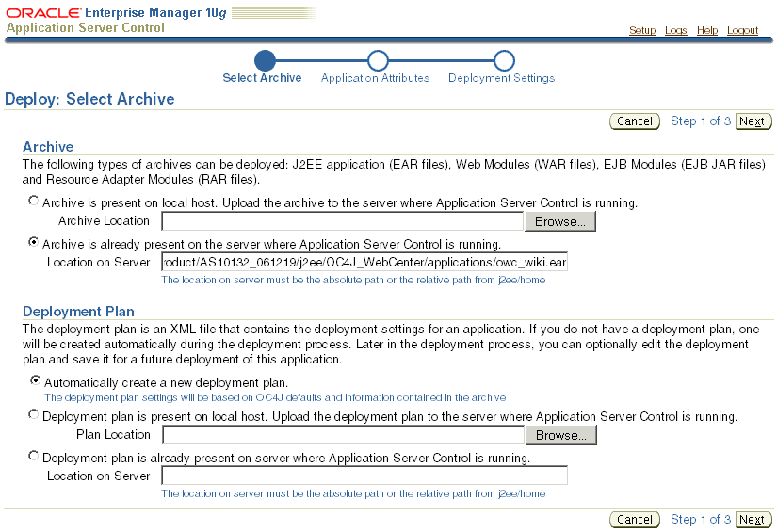The width and height of the screenshot is (777, 532).
Task: Click Browse next to Archive Location
Action: [x=560, y=221]
